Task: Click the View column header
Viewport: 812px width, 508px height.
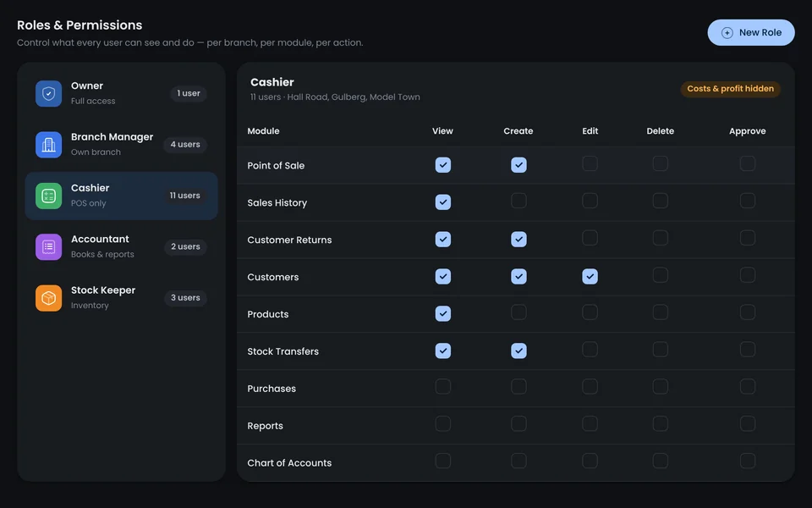Action: [x=442, y=131]
